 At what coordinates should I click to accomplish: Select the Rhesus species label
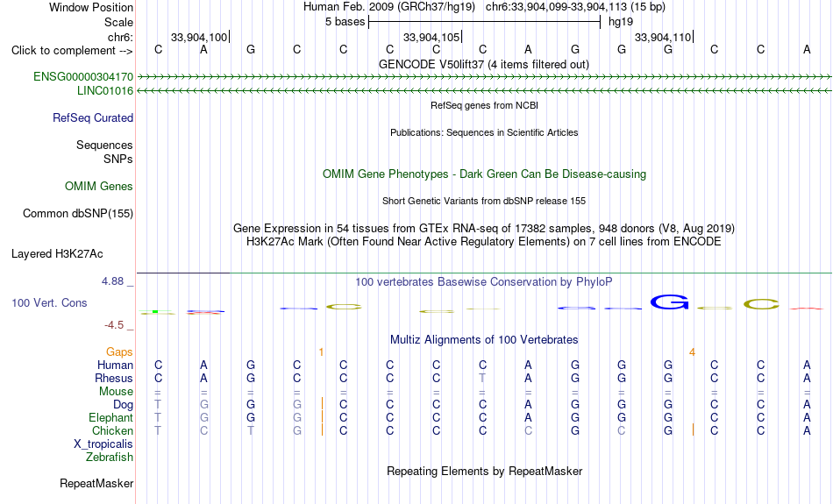[x=114, y=378]
